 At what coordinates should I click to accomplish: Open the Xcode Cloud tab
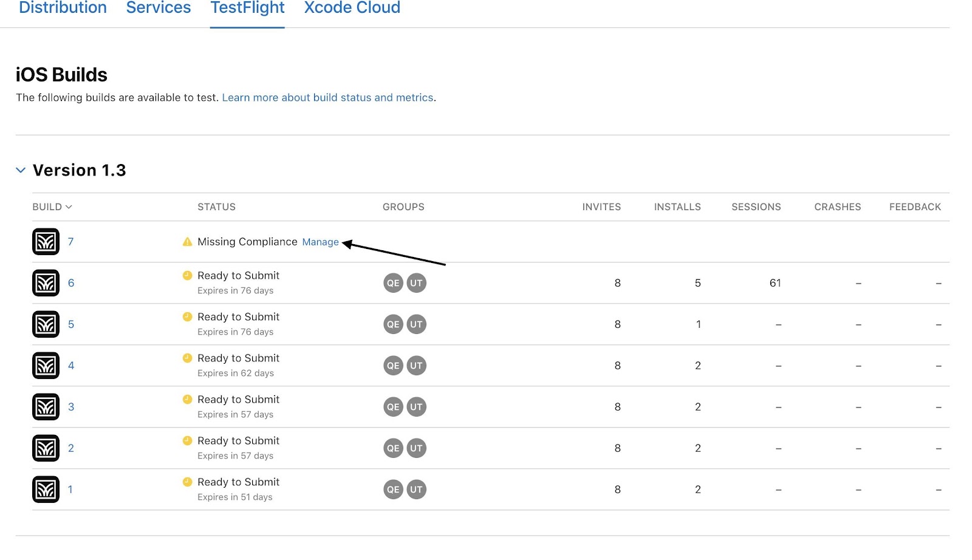click(x=352, y=9)
